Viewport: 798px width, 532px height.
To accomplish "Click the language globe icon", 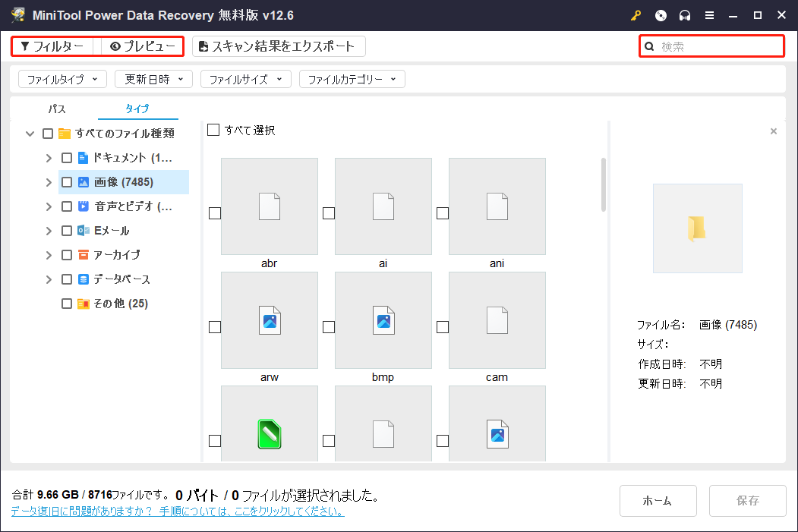I will [660, 14].
